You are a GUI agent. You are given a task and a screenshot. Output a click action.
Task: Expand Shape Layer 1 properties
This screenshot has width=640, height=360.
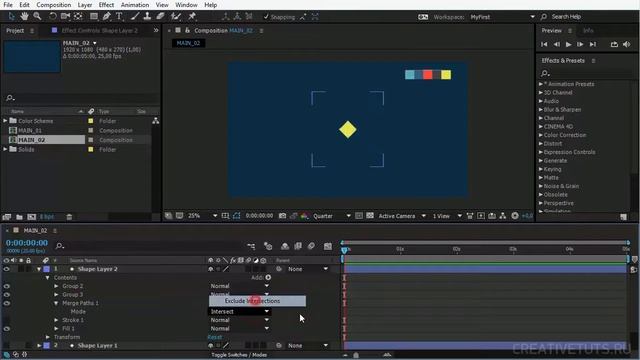(39, 345)
